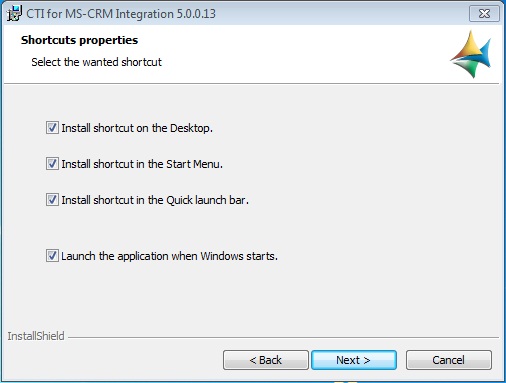Select the 'Shortcuts properties' heading text
The image size is (506, 383).
tap(79, 40)
